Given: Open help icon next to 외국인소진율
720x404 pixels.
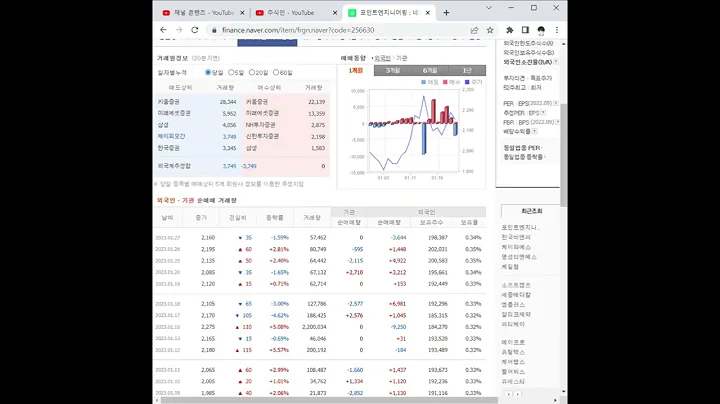Looking at the screenshot, I should [556, 62].
